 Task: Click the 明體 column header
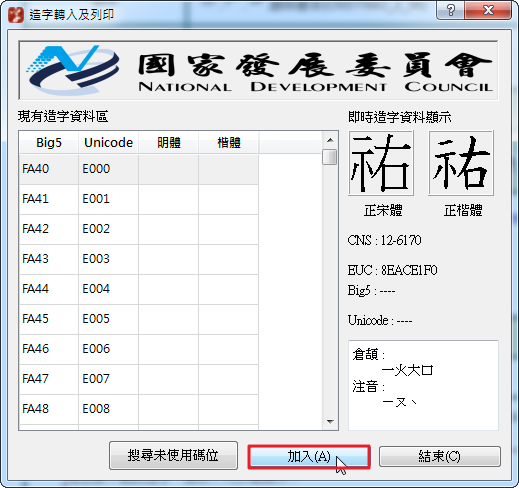(x=169, y=143)
